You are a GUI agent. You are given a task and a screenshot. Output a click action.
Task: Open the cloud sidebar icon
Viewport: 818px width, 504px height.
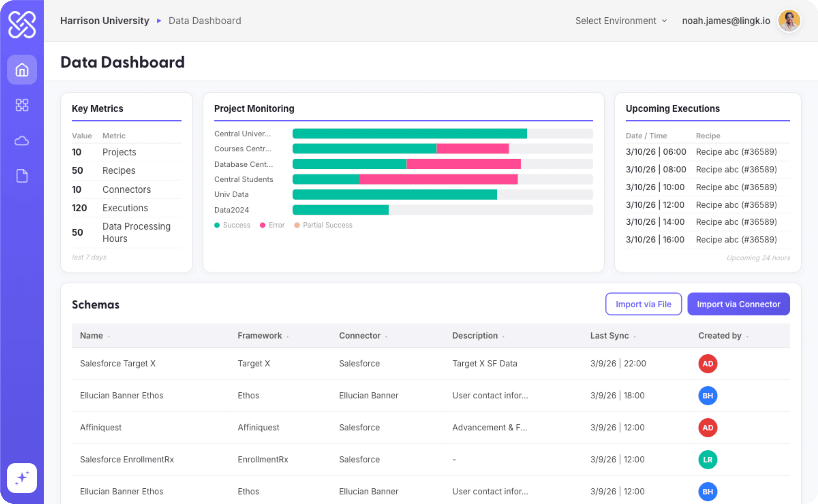[x=22, y=141]
